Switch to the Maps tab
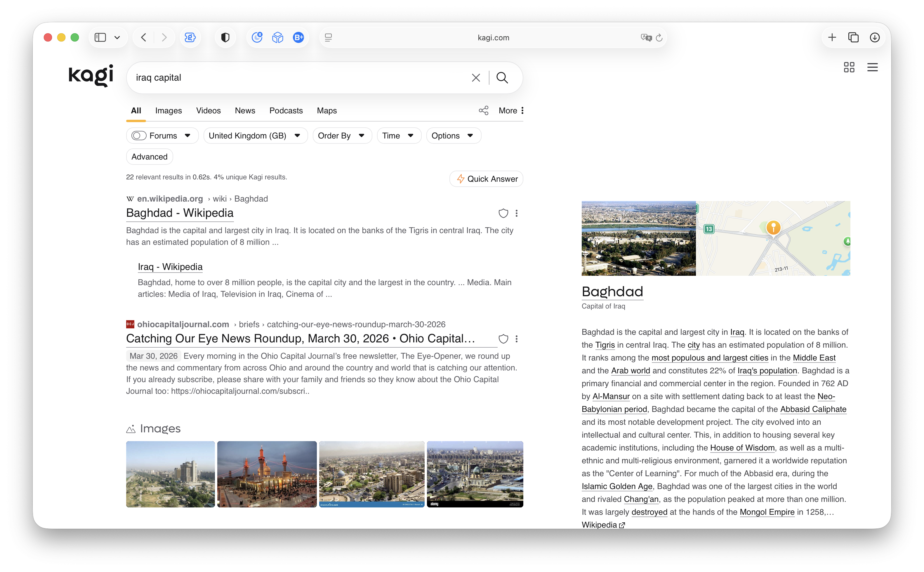924x572 pixels. tap(327, 110)
